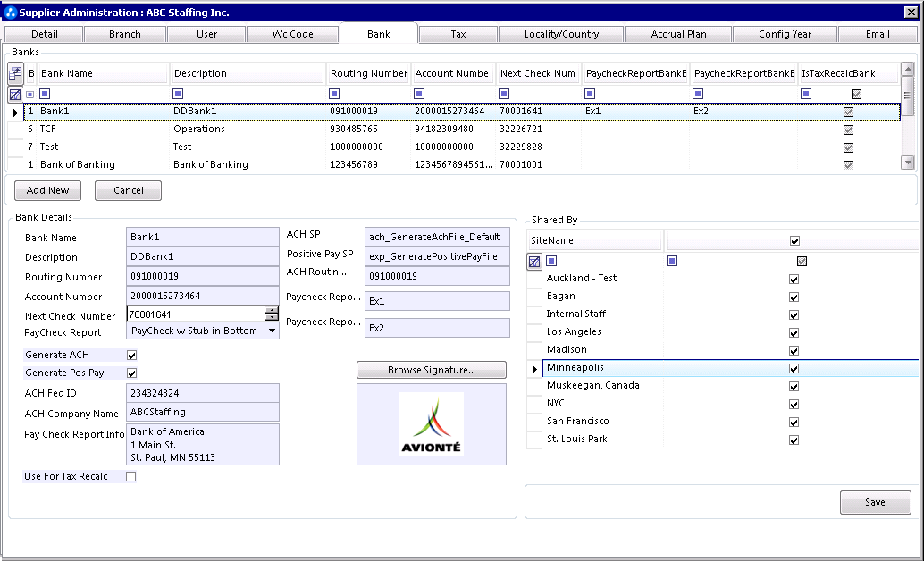924x561 pixels.
Task: Decrease the Next Check Number with down arrow
Action: [271, 318]
